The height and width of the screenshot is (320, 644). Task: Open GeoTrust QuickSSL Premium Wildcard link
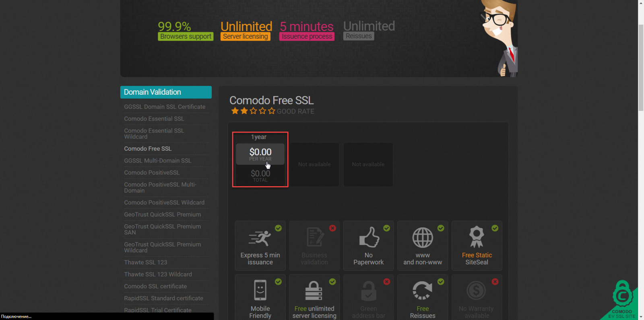[163, 247]
